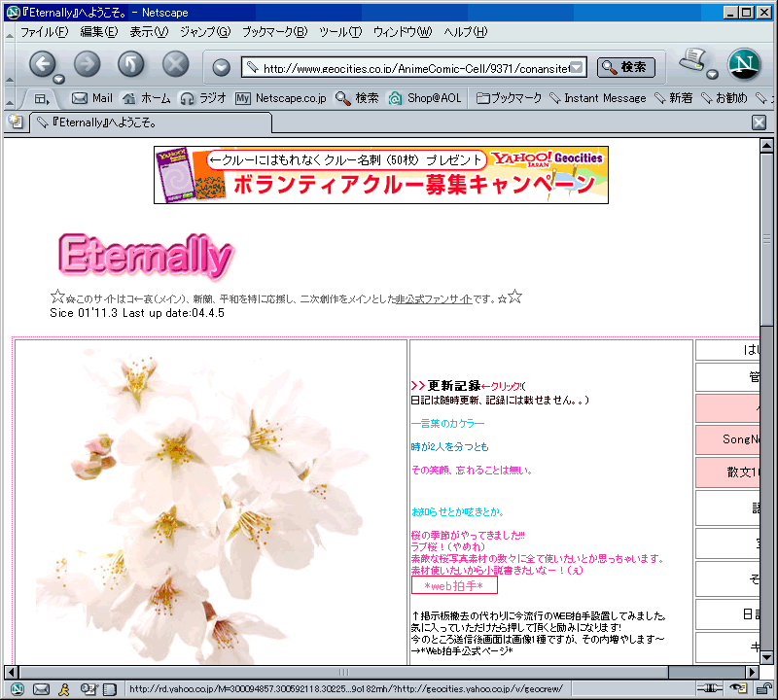The height and width of the screenshot is (700, 778).
Task: Open the *Web拍手公式ページ* link
Action: pos(467,650)
